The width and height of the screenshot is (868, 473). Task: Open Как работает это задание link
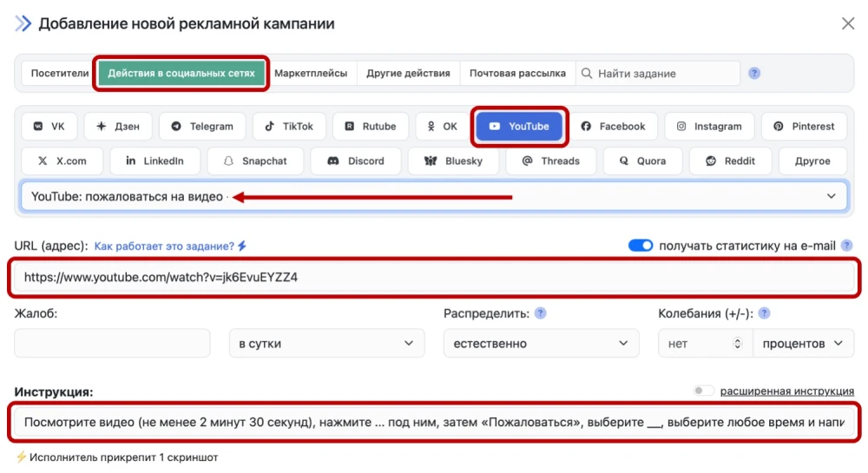pos(165,246)
